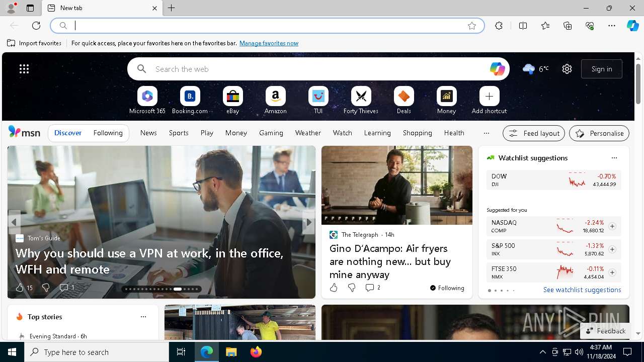This screenshot has height=362, width=644.
Task: Click Import favorites in the favorites bar
Action: [x=34, y=43]
